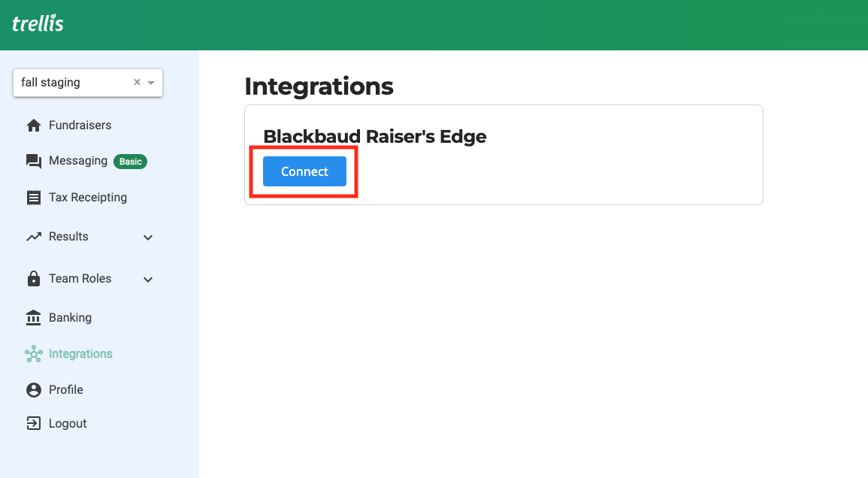
Task: Open Tax Receipting via its receipt icon
Action: tap(35, 197)
